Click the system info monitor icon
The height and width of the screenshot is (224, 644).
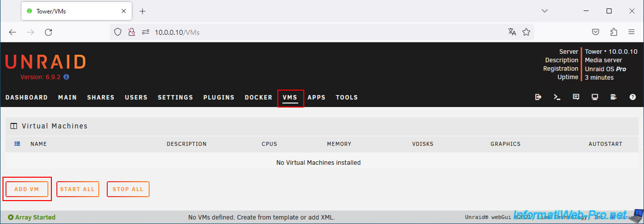coord(595,97)
